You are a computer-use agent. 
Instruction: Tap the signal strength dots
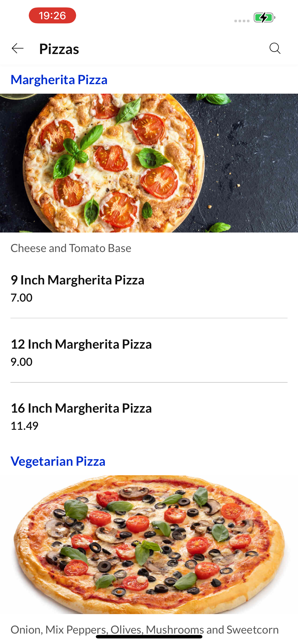[x=242, y=21]
